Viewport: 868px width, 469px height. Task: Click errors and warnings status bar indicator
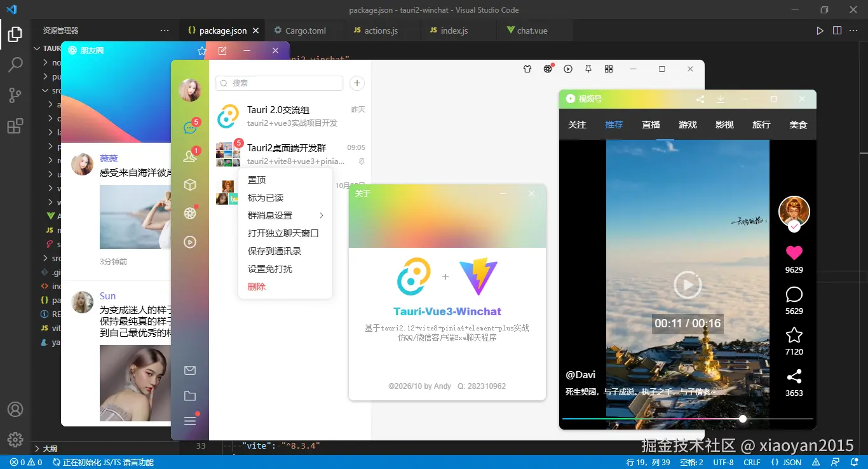26,463
